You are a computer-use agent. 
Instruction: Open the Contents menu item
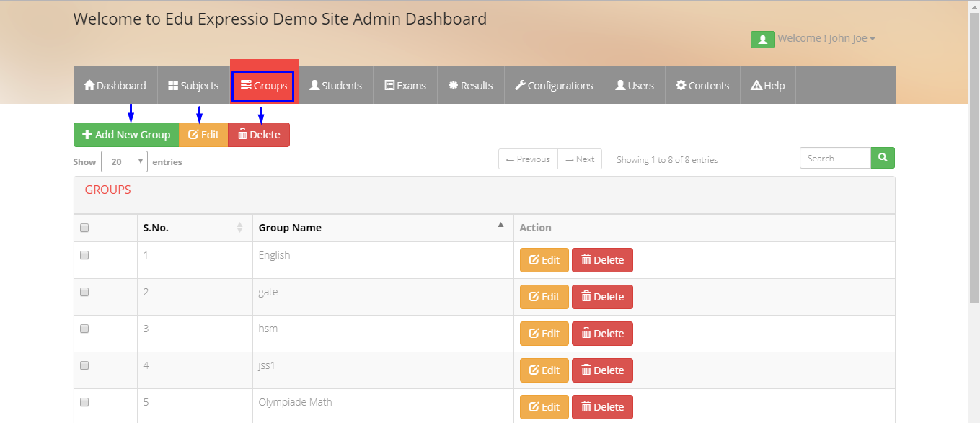pyautogui.click(x=702, y=85)
